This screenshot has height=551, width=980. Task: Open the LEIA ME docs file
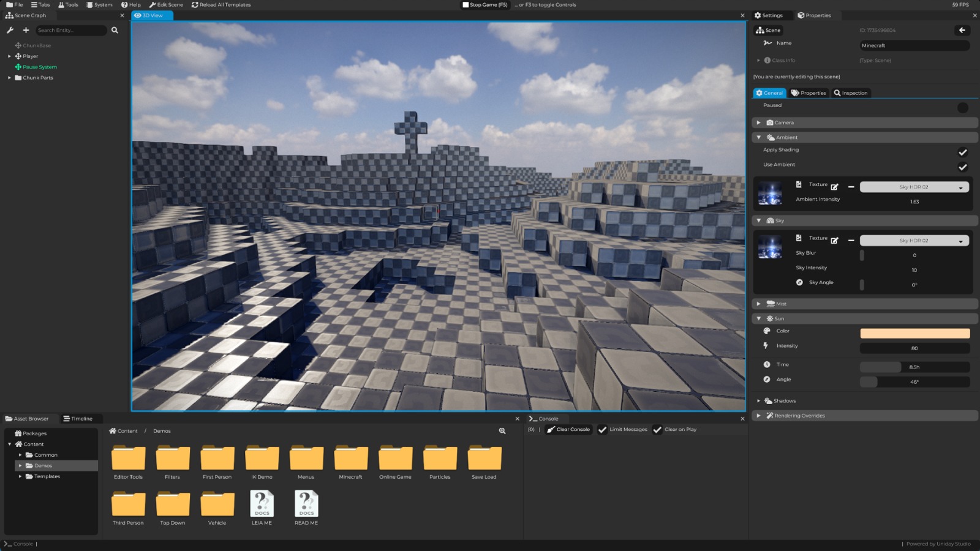pos(262,508)
